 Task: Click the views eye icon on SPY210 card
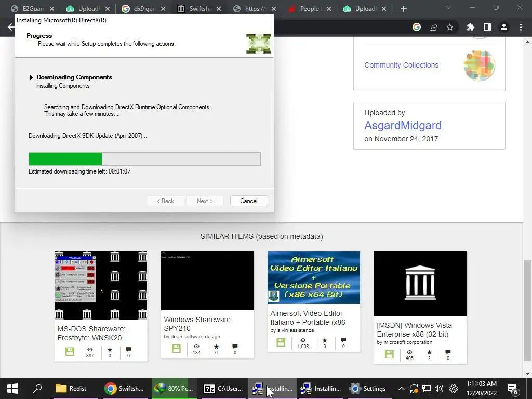[x=196, y=347]
